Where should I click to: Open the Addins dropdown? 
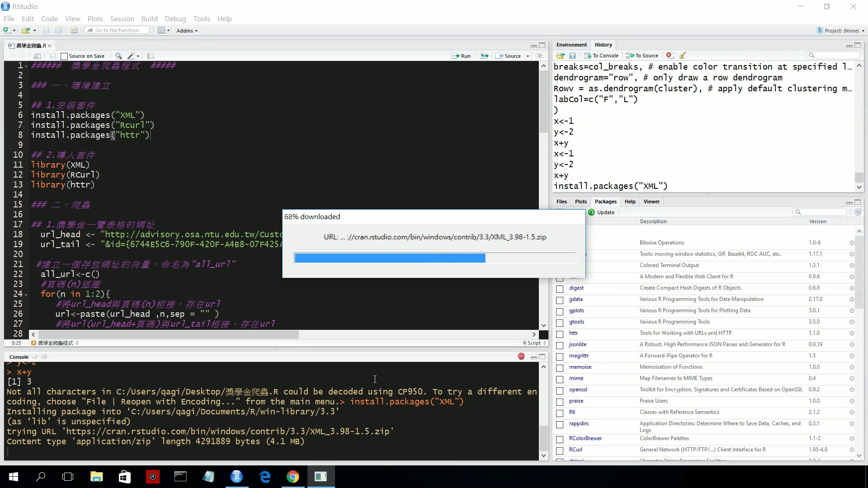[187, 31]
